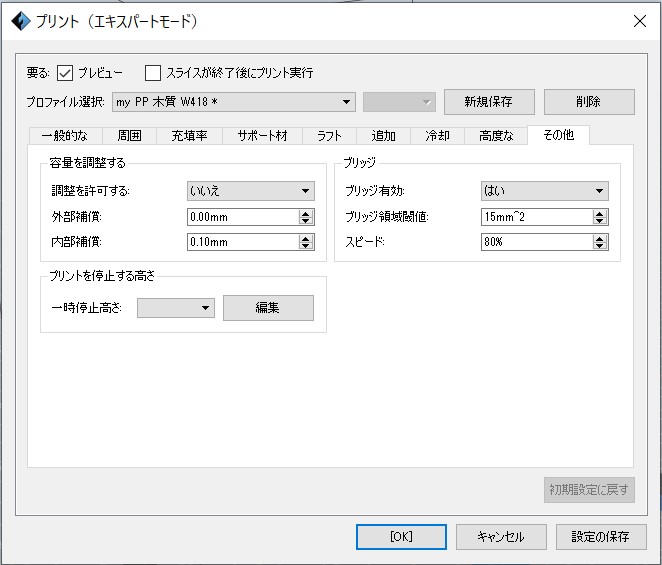This screenshot has width=662, height=565.
Task: Open the 一時停止高さ dropdown
Action: (176, 308)
